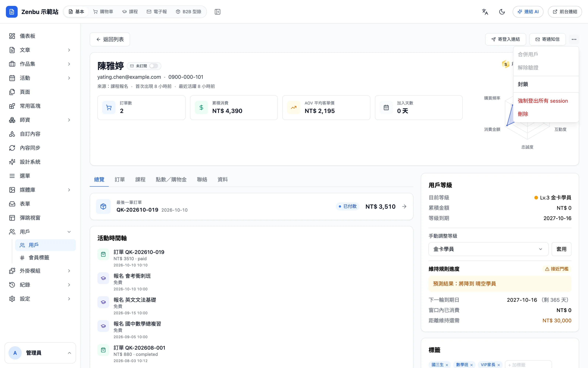Open 連結 AI button
This screenshot has width=588, height=368.
click(528, 12)
